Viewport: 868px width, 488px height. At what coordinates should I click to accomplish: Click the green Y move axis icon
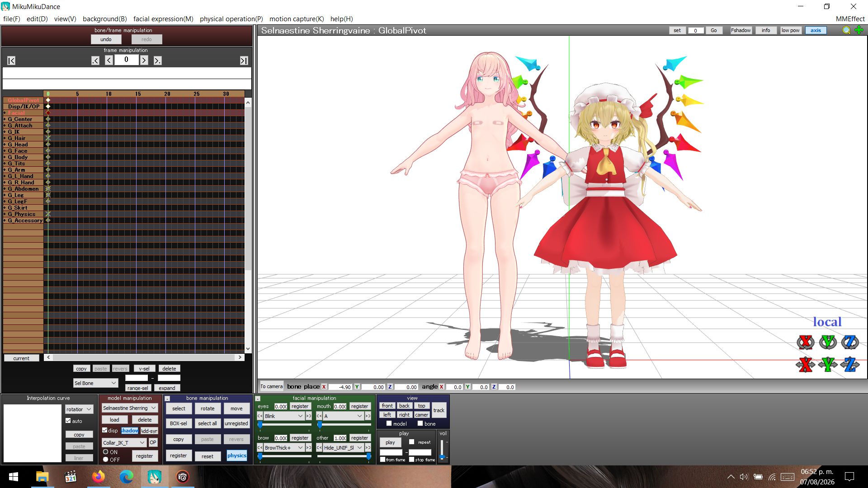tap(828, 364)
